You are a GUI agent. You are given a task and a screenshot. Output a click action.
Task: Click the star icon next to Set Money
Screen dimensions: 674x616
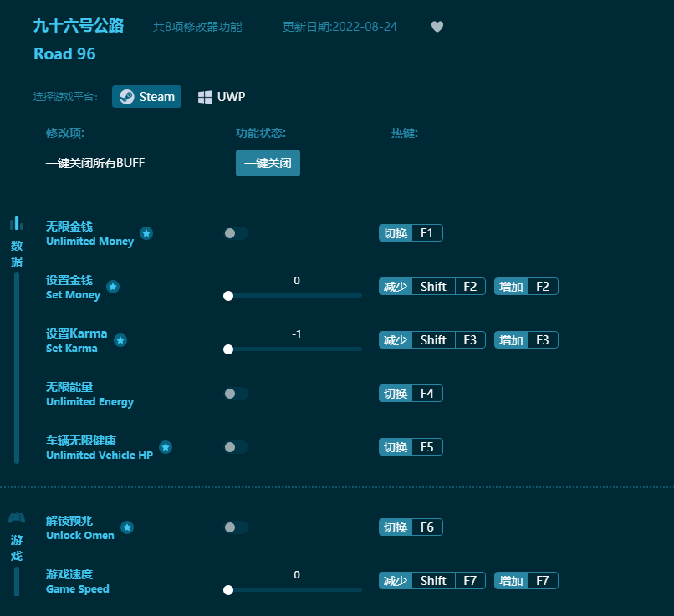(x=113, y=287)
